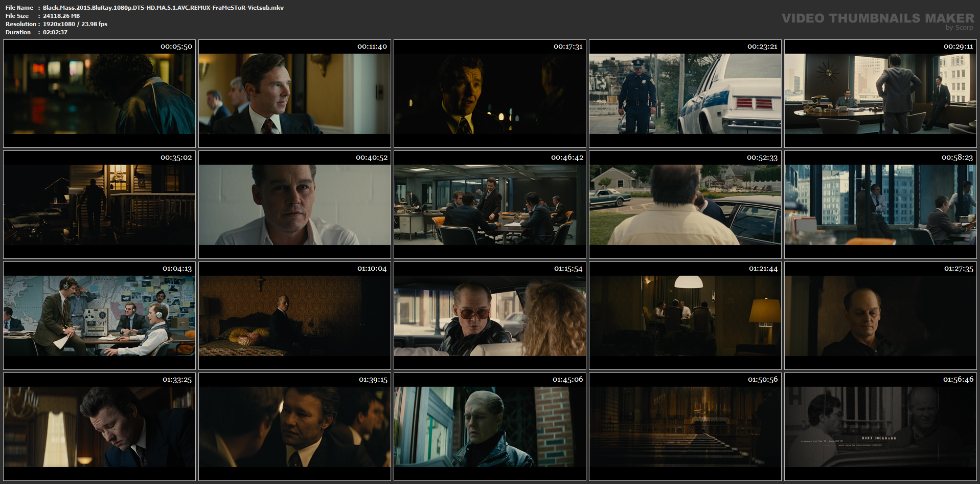Click the "Duration" label
This screenshot has width=980, height=484.
click(x=18, y=32)
